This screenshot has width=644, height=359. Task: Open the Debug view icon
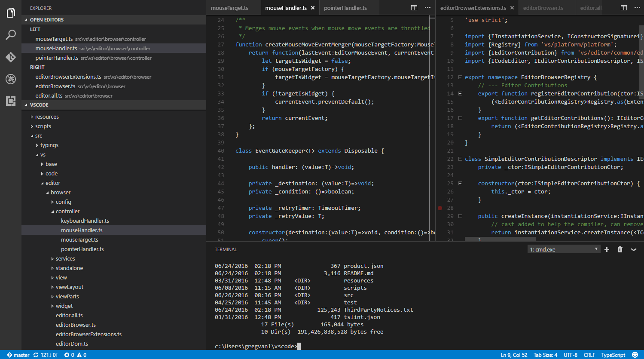tap(10, 79)
